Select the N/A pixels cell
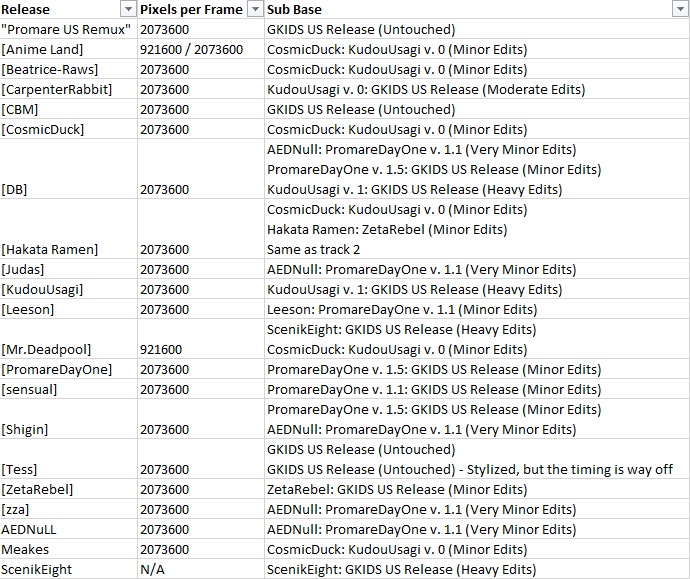Image resolution: width=690 pixels, height=579 pixels. [x=201, y=569]
